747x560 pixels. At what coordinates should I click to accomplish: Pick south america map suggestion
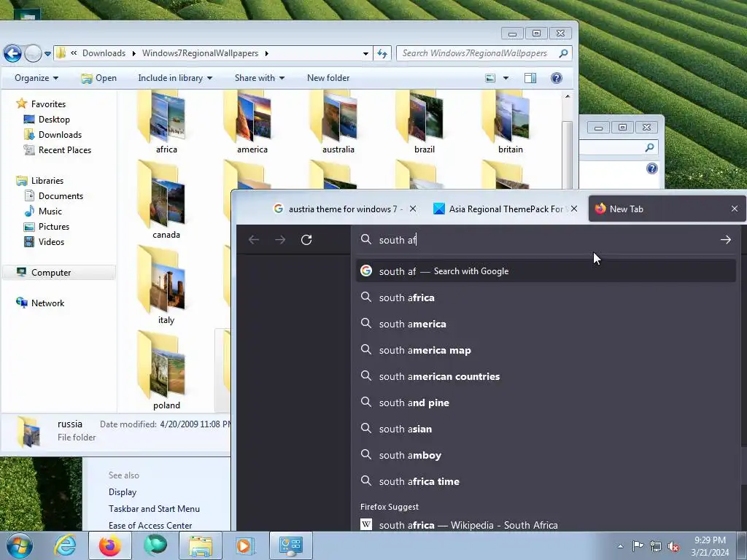546,350
